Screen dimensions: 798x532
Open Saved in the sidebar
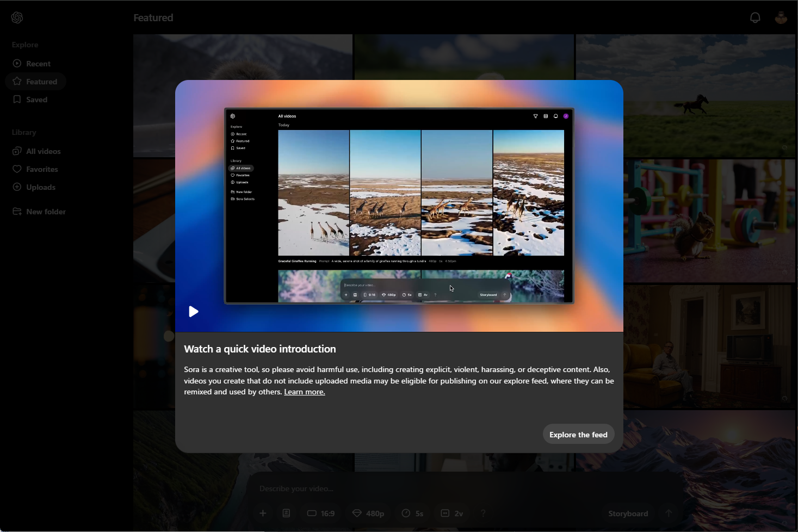(x=30, y=100)
